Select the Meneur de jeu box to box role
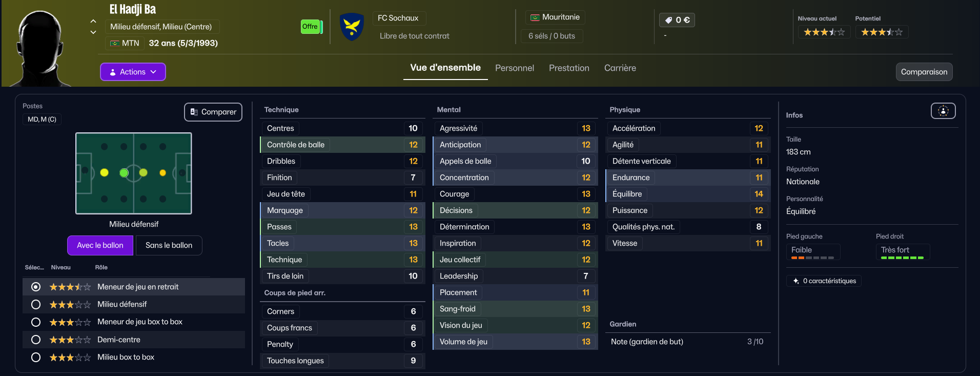Viewport: 980px width, 376px height. (36, 322)
